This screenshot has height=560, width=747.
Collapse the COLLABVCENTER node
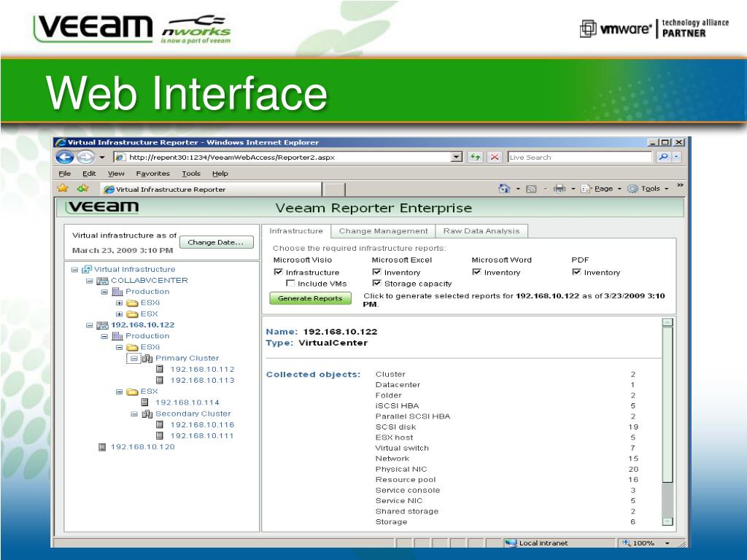pyautogui.click(x=89, y=281)
